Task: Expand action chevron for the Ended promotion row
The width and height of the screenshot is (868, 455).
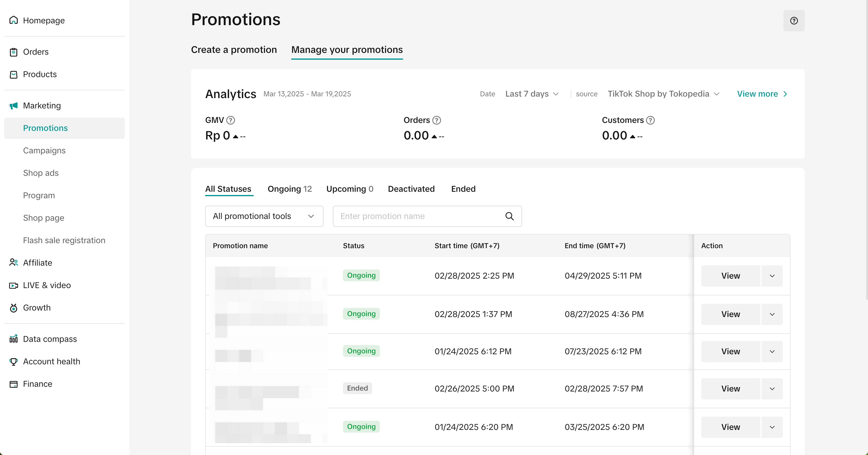Action: (772, 389)
